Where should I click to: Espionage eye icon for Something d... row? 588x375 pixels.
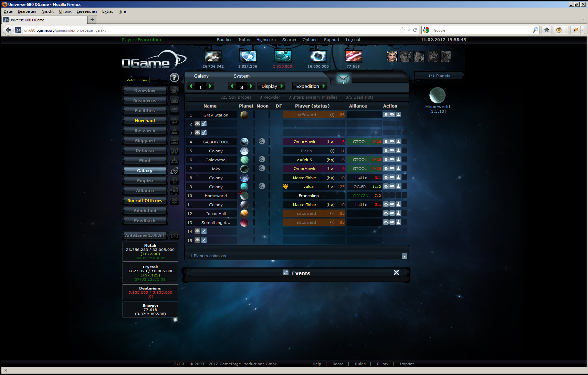[386, 222]
